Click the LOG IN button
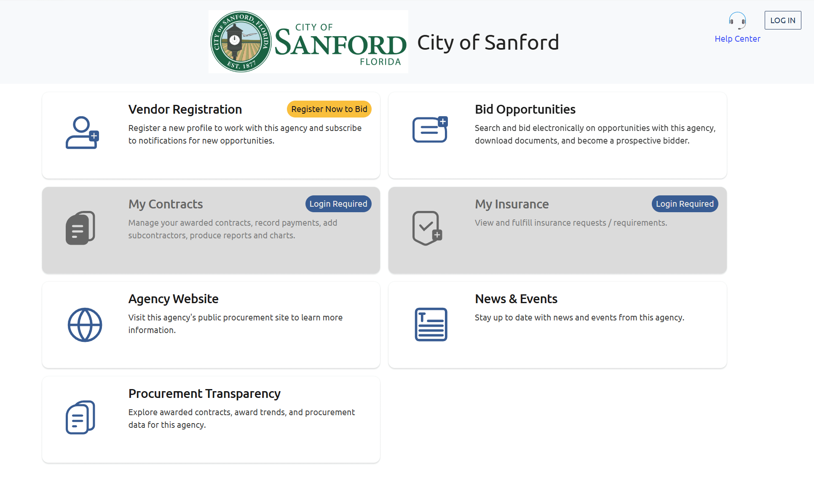 [x=783, y=20]
